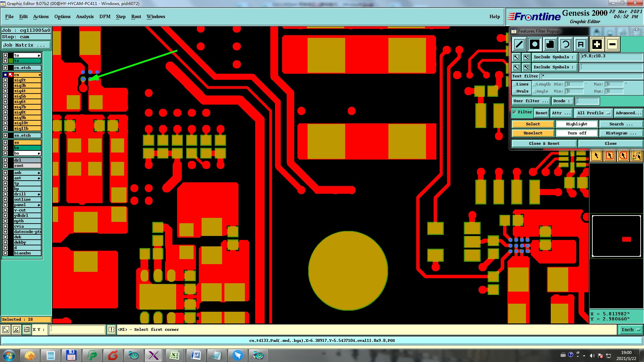Click the sig2t layer color bar
644x362 pixels.
click(x=27, y=80)
